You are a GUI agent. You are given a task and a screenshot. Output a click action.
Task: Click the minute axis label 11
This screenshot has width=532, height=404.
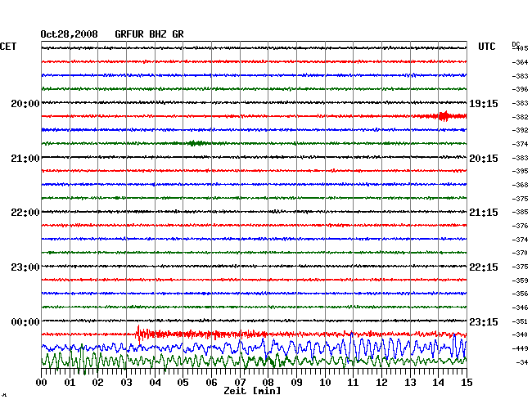pyautogui.click(x=354, y=383)
